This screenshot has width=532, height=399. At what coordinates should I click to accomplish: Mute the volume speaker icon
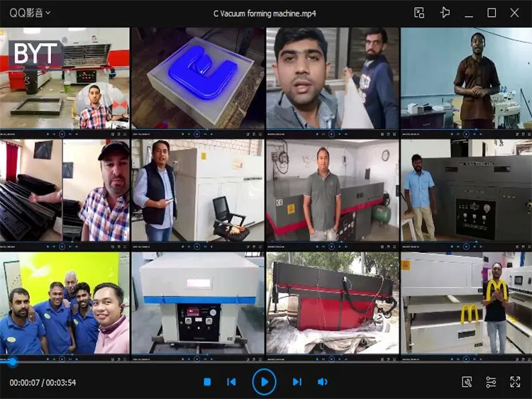(323, 382)
